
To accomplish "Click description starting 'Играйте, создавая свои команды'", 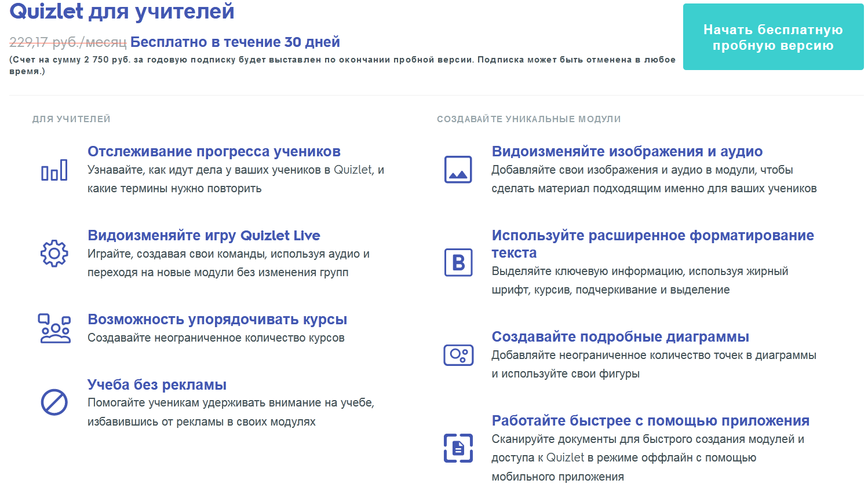I will pos(228,263).
